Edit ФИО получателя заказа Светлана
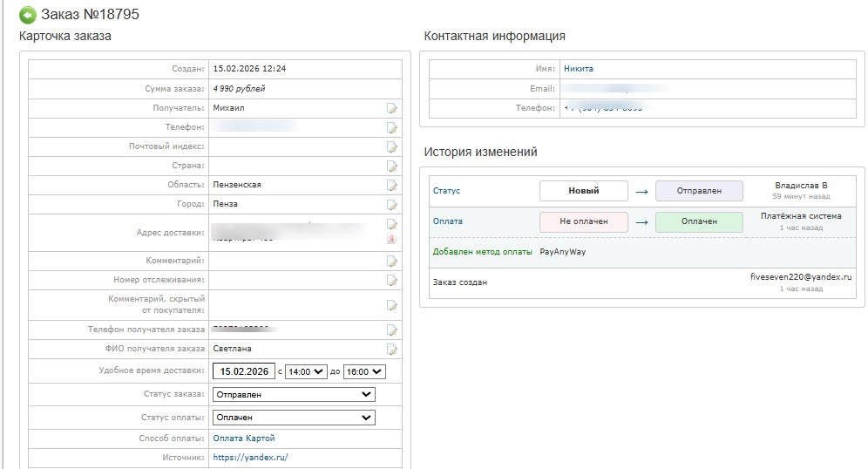The width and height of the screenshot is (868, 469). (x=392, y=350)
